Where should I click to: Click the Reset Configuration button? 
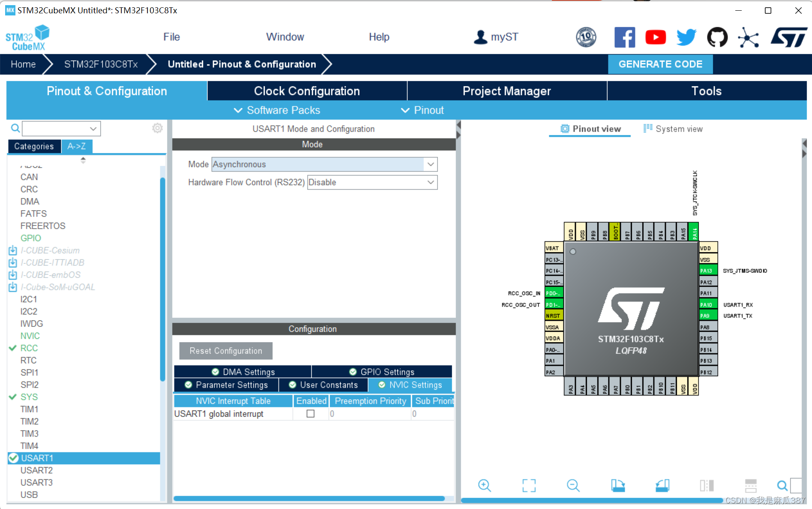pos(226,350)
